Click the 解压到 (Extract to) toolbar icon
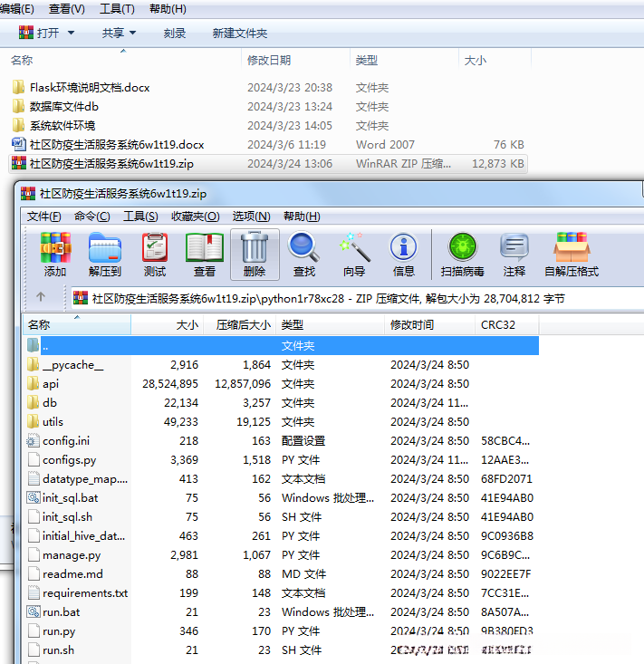The width and height of the screenshot is (644, 664). pos(105,247)
